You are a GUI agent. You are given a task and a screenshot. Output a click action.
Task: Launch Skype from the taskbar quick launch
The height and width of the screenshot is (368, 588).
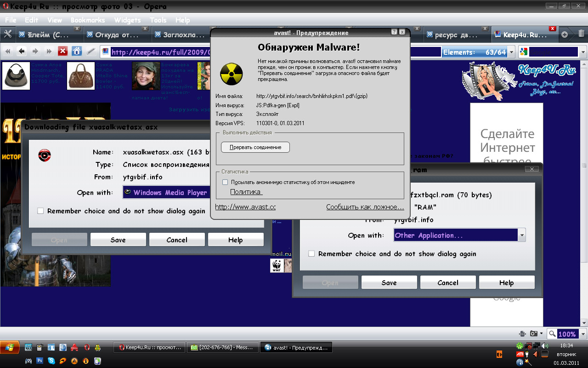click(51, 361)
